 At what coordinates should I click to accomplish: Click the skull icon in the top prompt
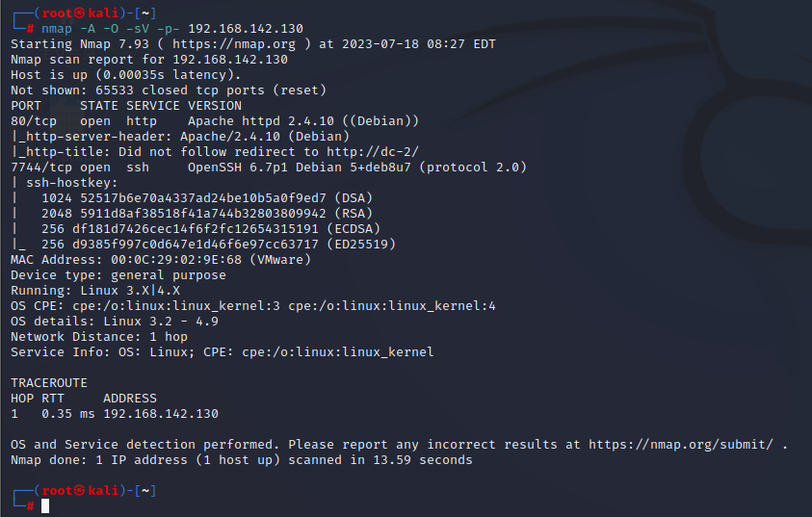point(79,13)
